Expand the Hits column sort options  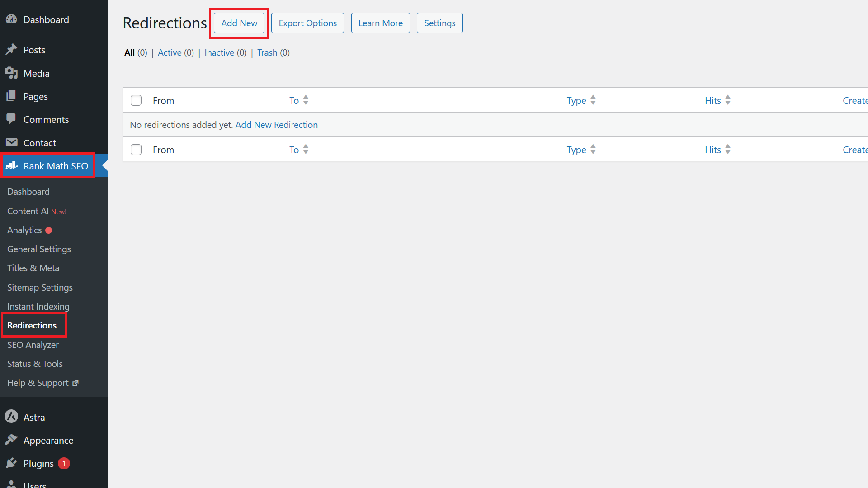click(728, 99)
